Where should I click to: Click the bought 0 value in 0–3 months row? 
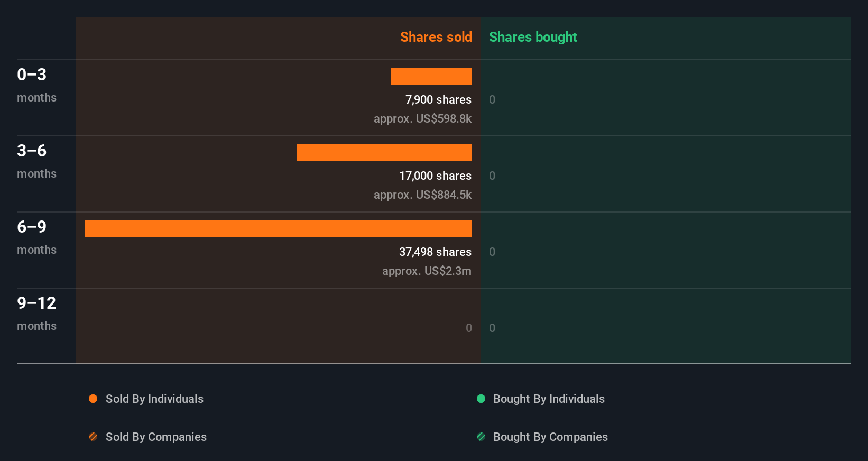(x=492, y=99)
